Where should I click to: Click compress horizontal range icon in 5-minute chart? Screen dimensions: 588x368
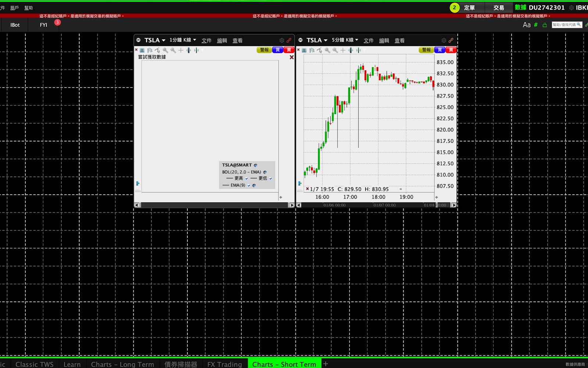pos(358,50)
